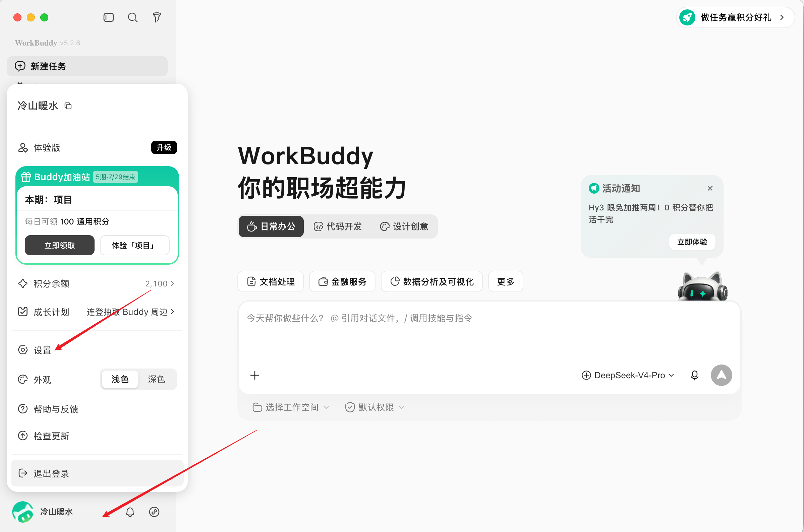Click the Hy3 限免加推两周 notification text
The height and width of the screenshot is (532, 804).
(x=651, y=213)
